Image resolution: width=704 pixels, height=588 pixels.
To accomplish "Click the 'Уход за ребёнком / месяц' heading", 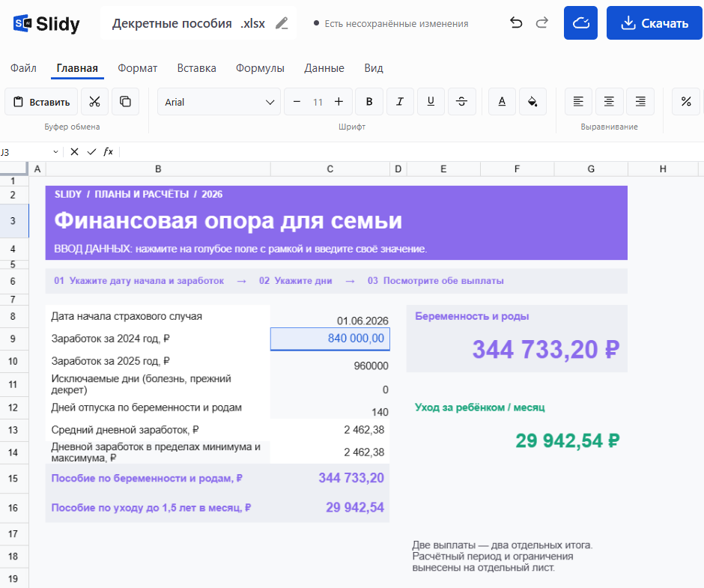I will pyautogui.click(x=479, y=407).
